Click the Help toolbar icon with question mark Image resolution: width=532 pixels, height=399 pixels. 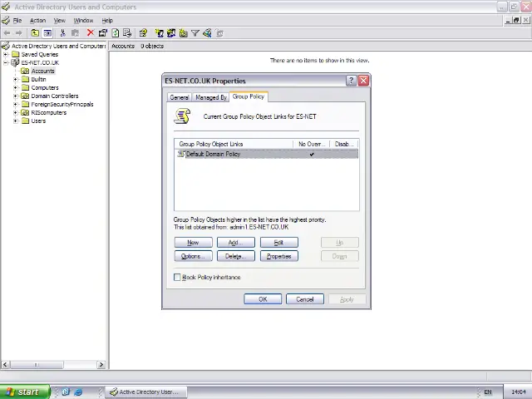(143, 33)
